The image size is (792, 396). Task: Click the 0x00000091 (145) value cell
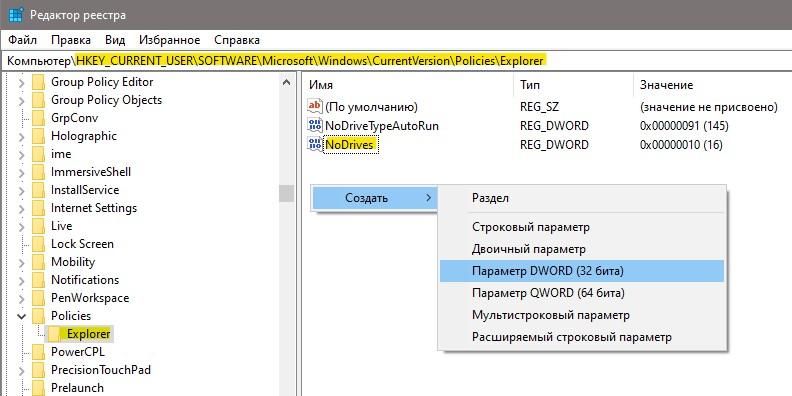click(x=684, y=126)
